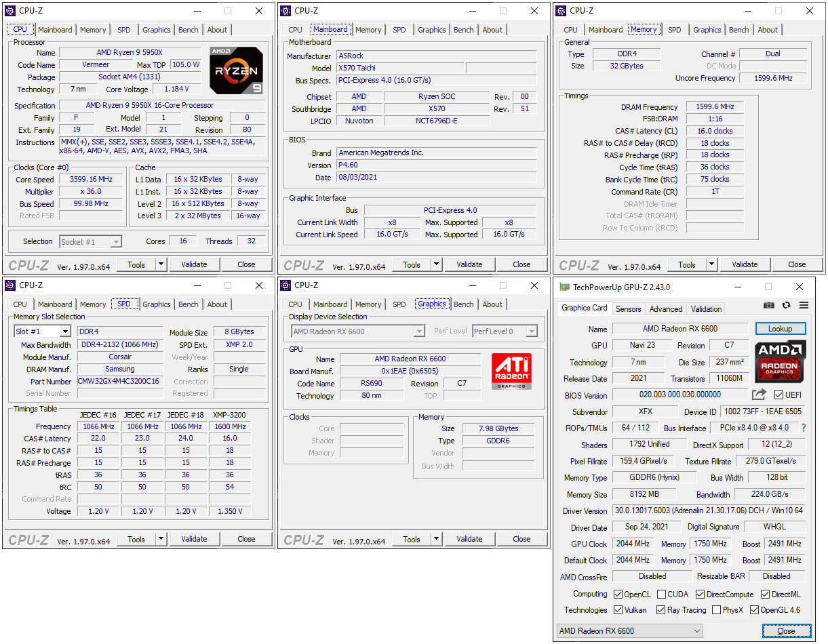Viewport: 828px width, 644px height.
Task: Open the Slot #1 memory slot dropdown
Action: [42, 331]
